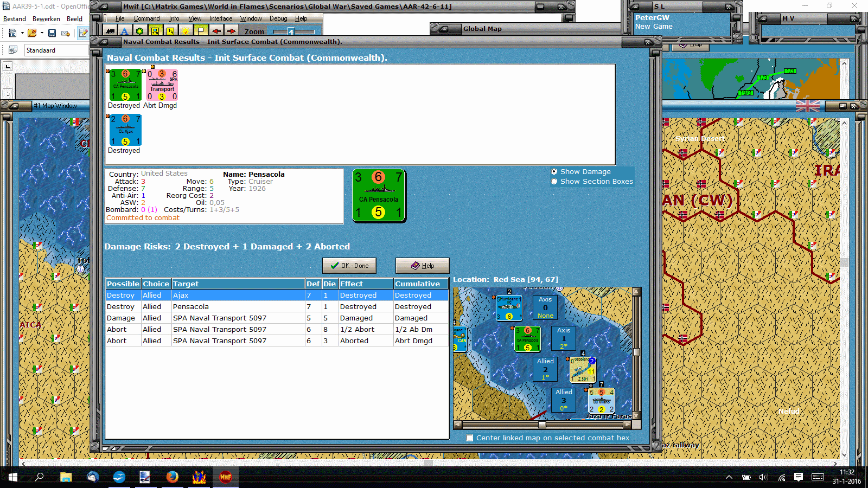
Task: Select the Pensacola Destroy row
Action: [x=277, y=307]
